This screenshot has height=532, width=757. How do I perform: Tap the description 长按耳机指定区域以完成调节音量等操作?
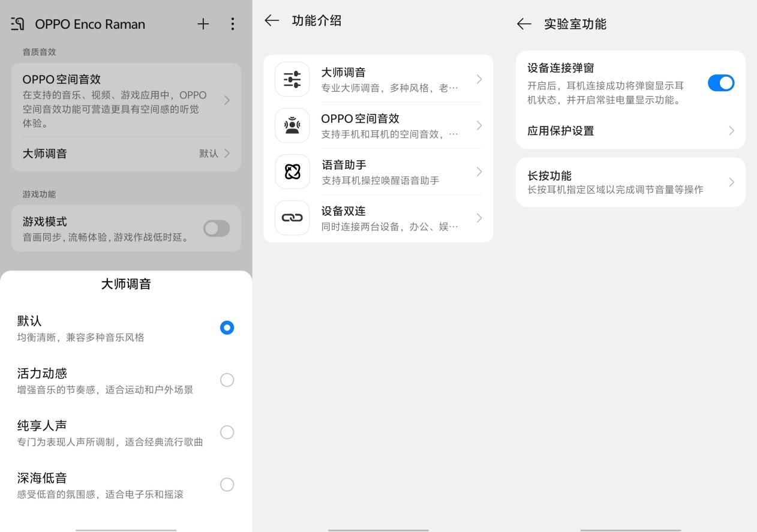(615, 190)
